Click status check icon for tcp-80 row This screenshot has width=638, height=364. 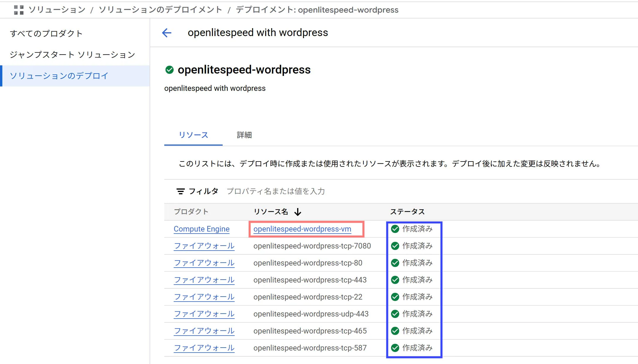(x=395, y=263)
